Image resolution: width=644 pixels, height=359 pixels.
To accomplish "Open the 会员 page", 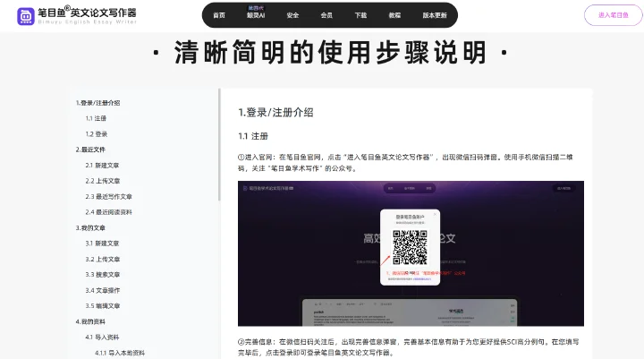I will point(326,15).
